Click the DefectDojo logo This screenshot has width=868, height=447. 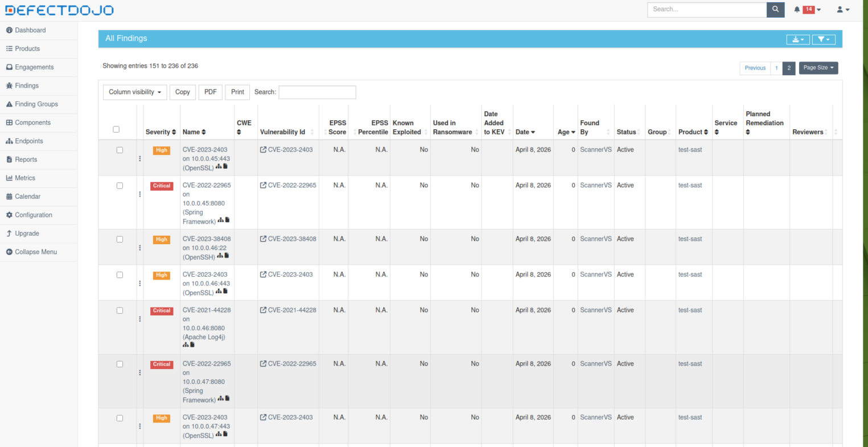pos(59,10)
